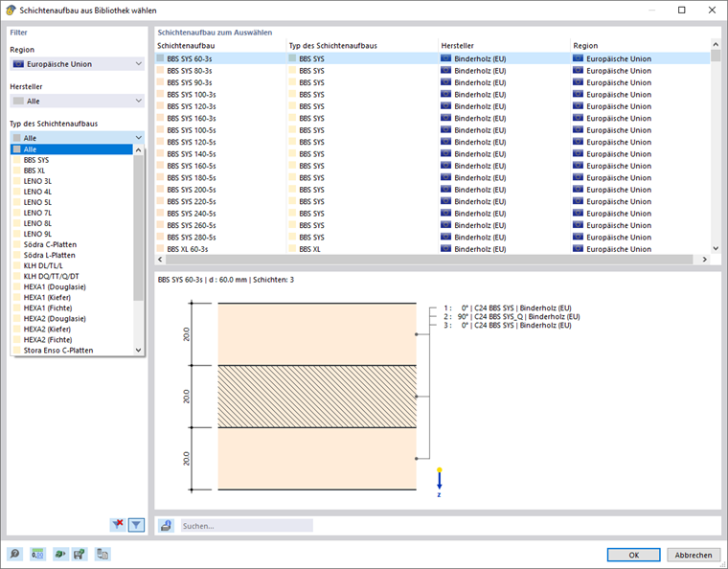Image resolution: width=728 pixels, height=569 pixels.
Task: Click the Suchen search field
Action: 246,526
